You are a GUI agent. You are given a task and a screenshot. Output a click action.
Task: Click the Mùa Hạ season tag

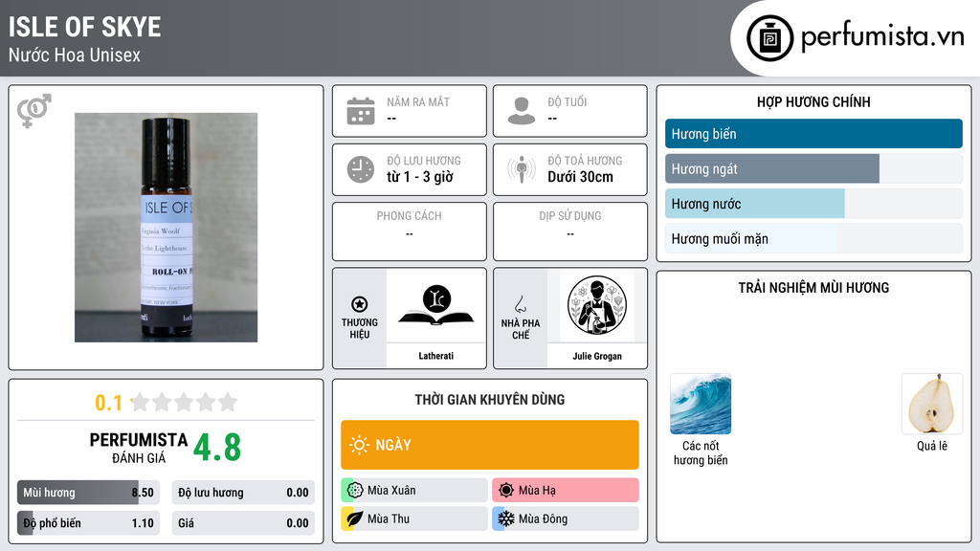point(565,491)
